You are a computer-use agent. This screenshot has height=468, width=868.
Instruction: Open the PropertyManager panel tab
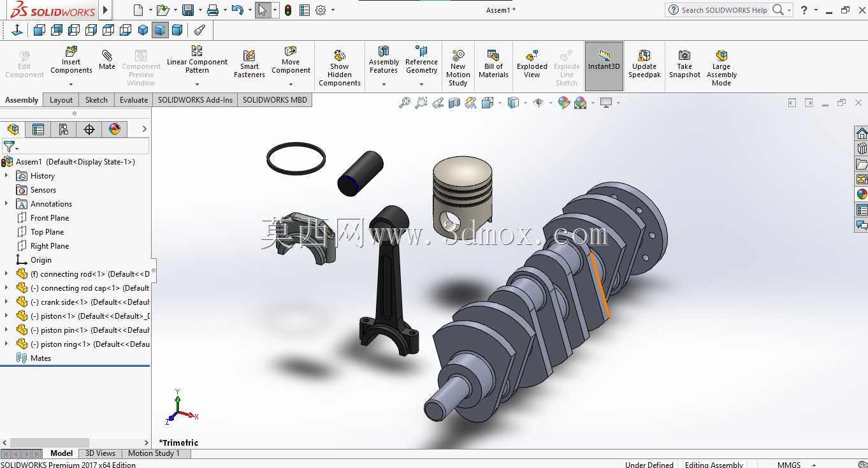(x=38, y=129)
